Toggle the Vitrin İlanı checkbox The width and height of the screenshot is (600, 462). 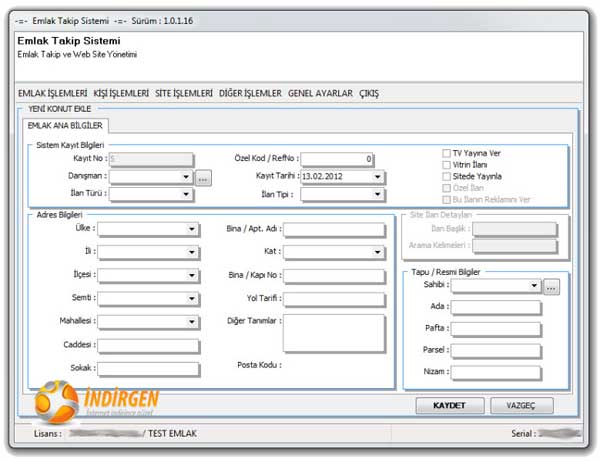[447, 165]
